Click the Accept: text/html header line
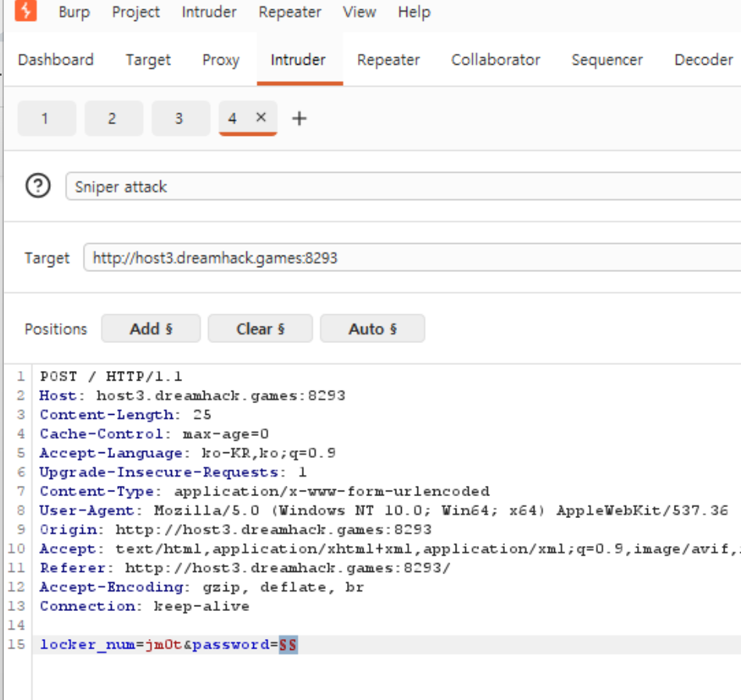The height and width of the screenshot is (700, 741). click(x=388, y=548)
